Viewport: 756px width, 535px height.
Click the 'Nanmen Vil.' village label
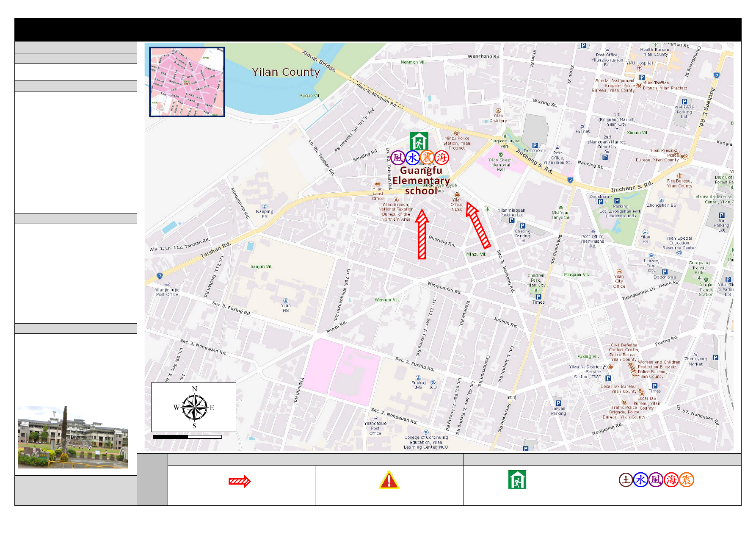[x=413, y=62]
